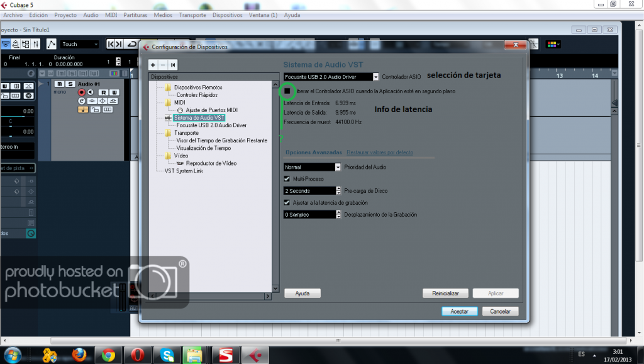644x364 pixels.
Task: Click the inspector crossfade X icon
Action: (28, 86)
